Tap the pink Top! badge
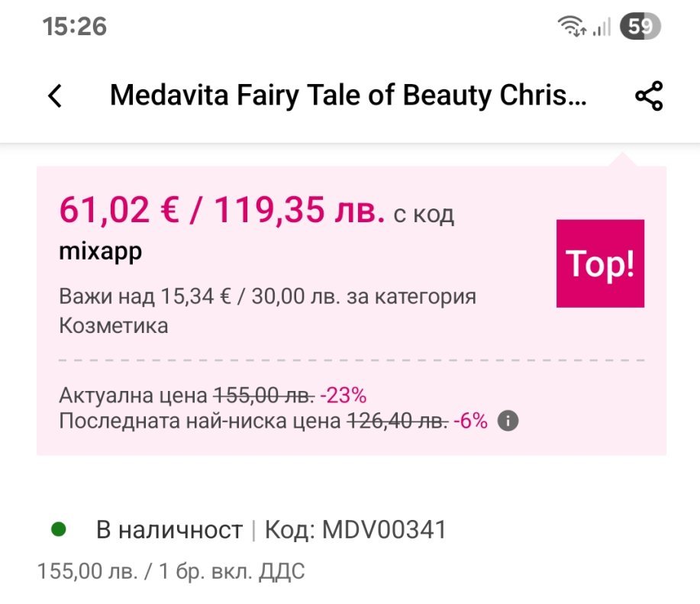700x604 pixels. coord(600,263)
